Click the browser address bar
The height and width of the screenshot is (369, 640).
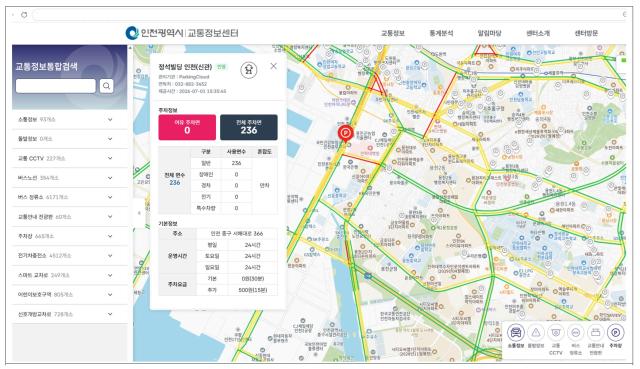click(x=327, y=15)
